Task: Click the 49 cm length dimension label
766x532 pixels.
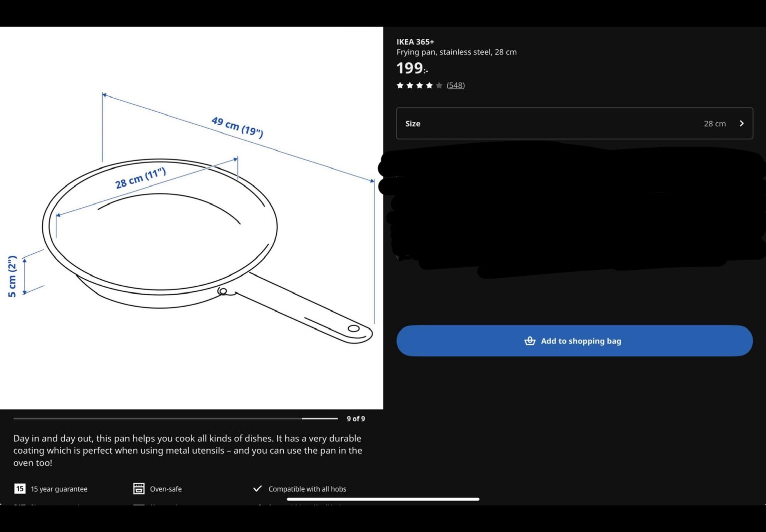Action: [x=237, y=127]
